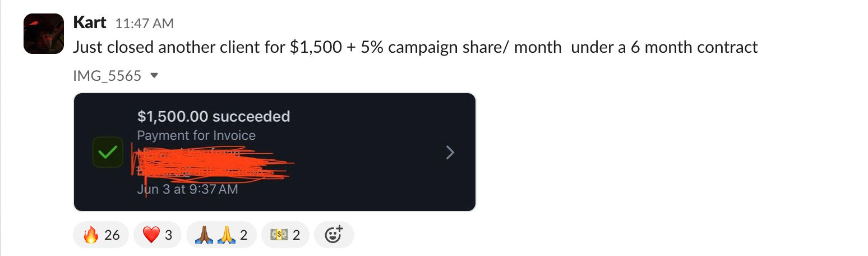868x256 pixels.
Task: Open the add reaction emoji picker
Action: pos(334,235)
